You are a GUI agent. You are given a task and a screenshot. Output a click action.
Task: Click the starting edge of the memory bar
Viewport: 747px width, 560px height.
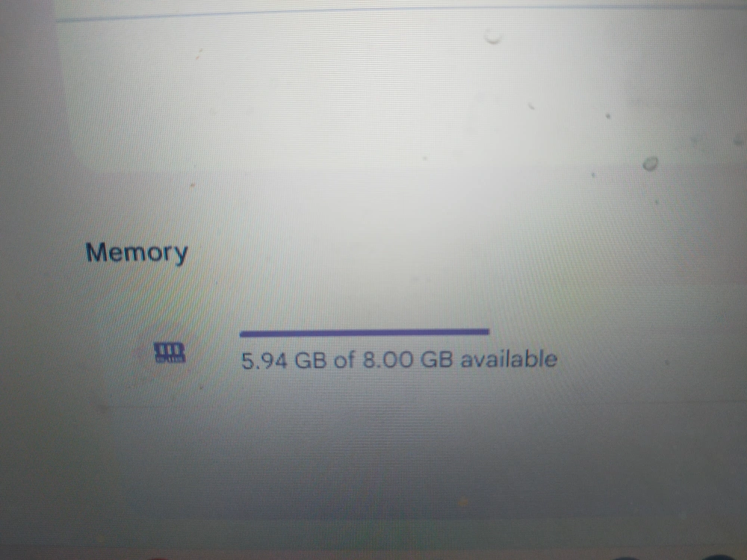pyautogui.click(x=243, y=334)
